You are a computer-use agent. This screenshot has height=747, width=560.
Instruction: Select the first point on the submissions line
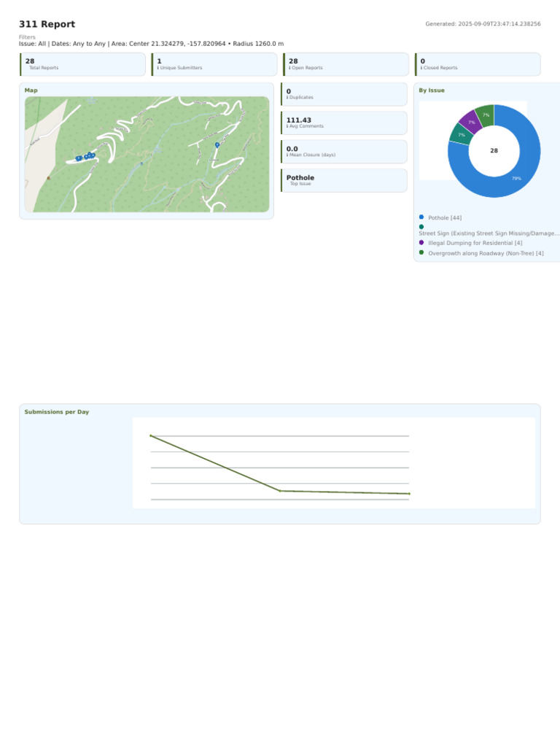pyautogui.click(x=151, y=436)
